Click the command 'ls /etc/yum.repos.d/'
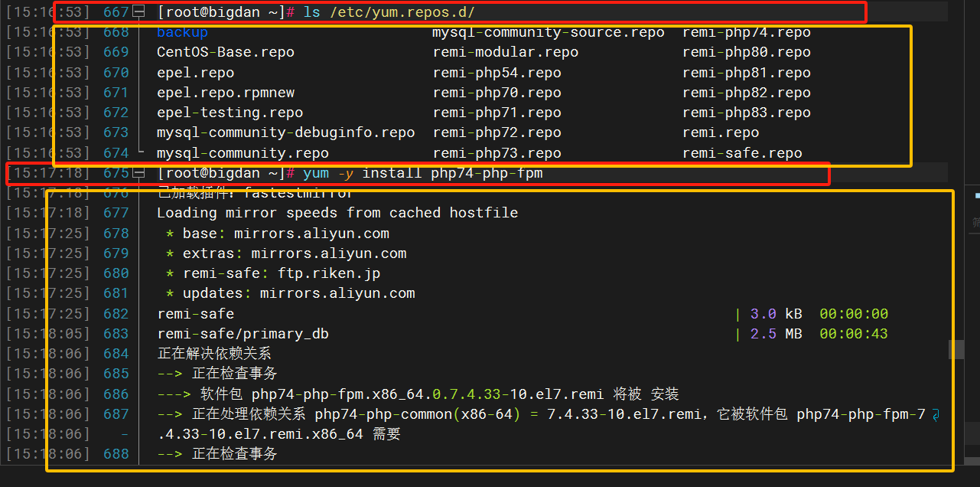 click(389, 12)
